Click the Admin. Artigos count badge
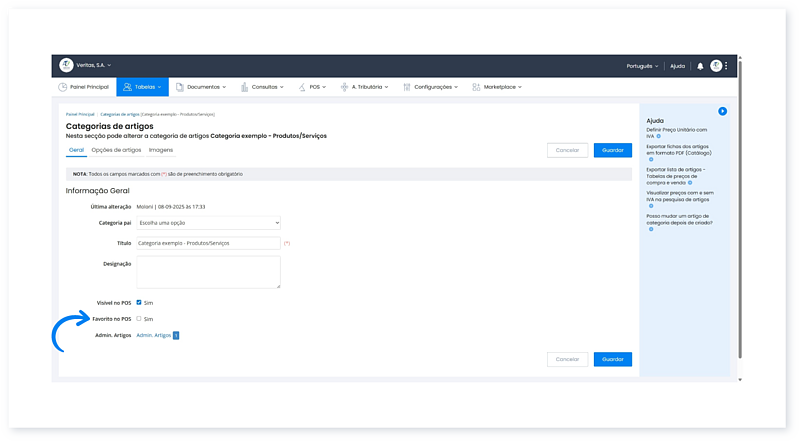 pos(176,336)
